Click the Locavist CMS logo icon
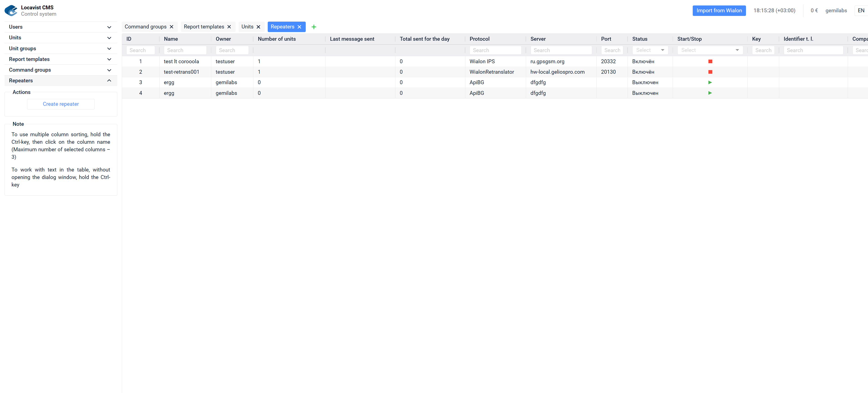 [11, 10]
